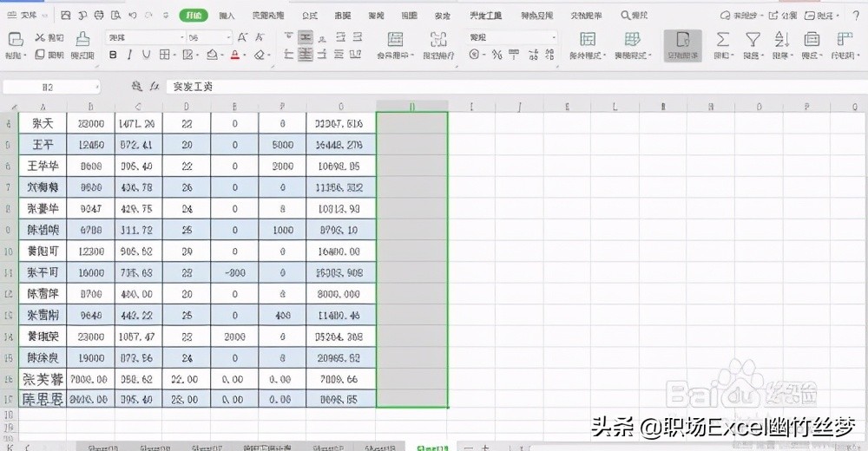Open help via the question mark icon

(856, 16)
